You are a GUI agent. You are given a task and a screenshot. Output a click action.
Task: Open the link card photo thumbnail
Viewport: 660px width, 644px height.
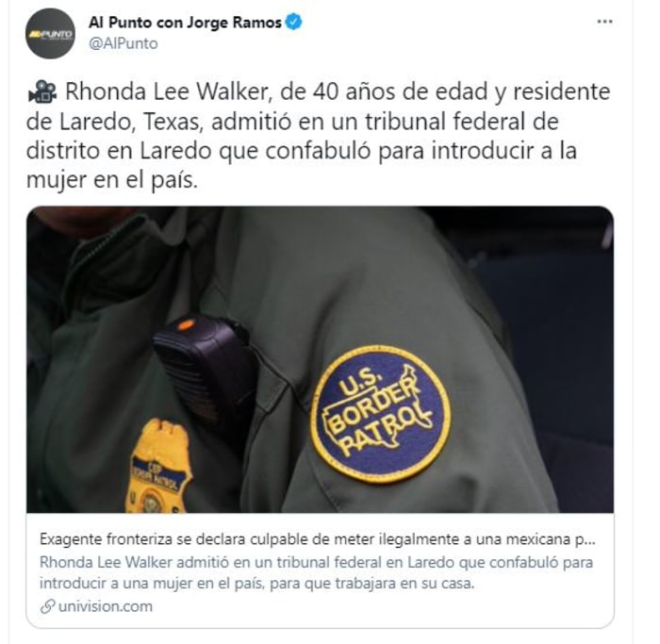pyautogui.click(x=320, y=359)
